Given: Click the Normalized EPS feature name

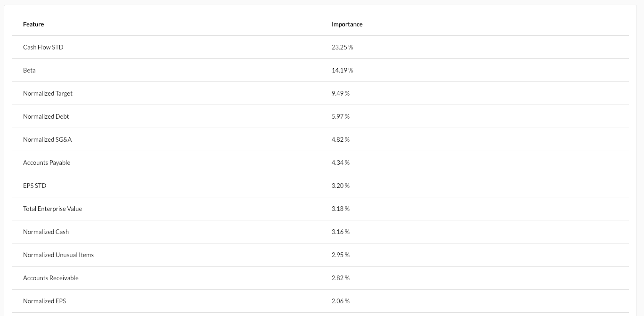Looking at the screenshot, I should point(44,301).
